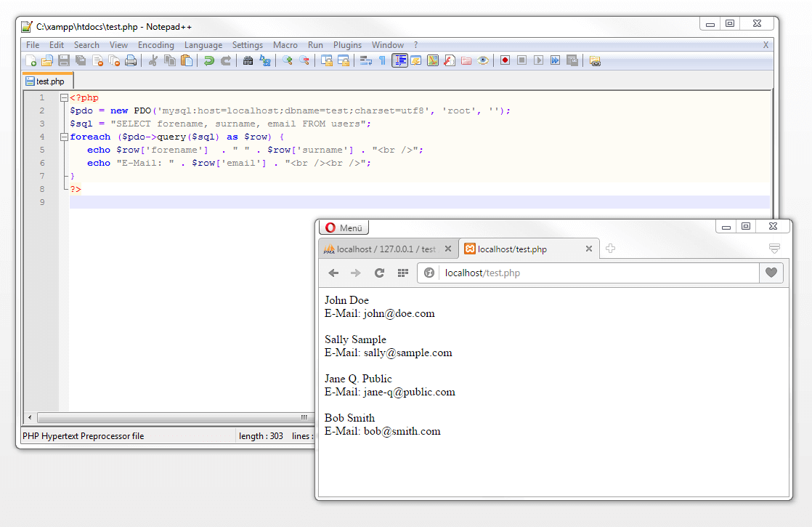The height and width of the screenshot is (527, 812).
Task: Open the Document Map icon
Action: point(432,60)
